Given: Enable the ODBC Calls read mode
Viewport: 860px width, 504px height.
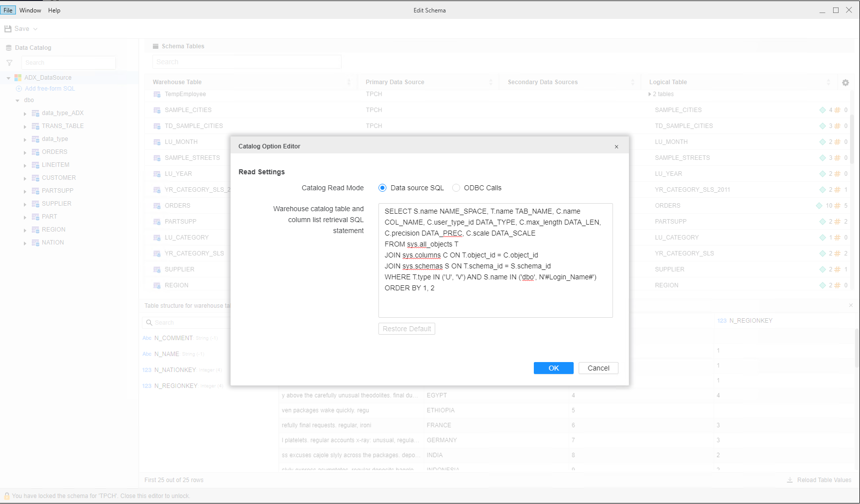Looking at the screenshot, I should pyautogui.click(x=456, y=188).
